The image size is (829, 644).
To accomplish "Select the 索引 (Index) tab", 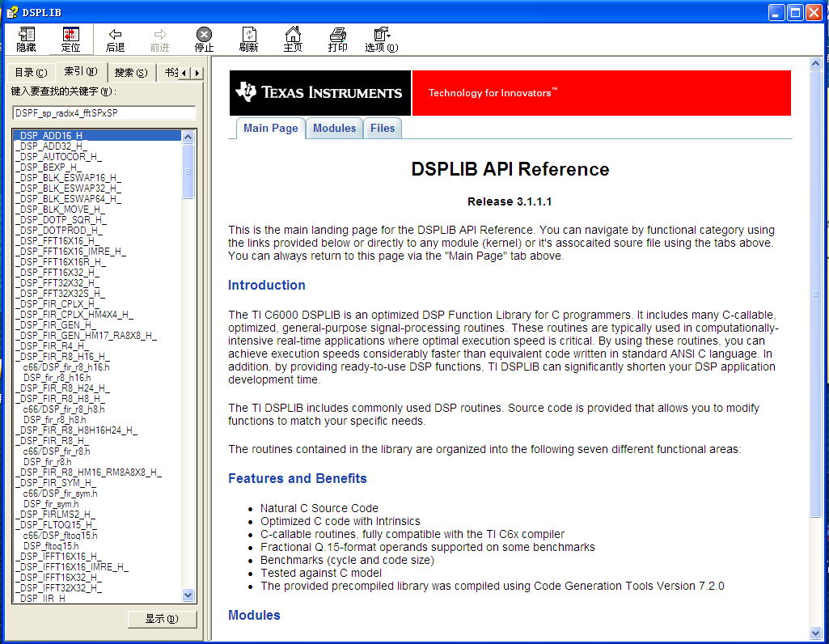I will [81, 71].
